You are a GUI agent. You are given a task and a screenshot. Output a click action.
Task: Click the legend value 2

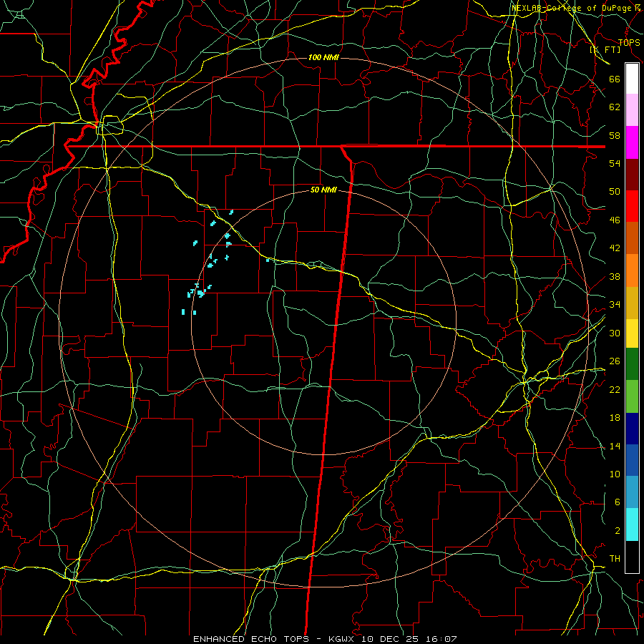click(x=618, y=531)
